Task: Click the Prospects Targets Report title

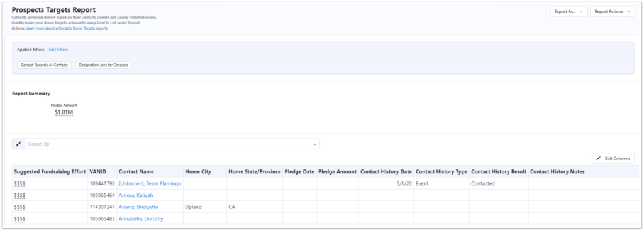Action: [x=54, y=9]
